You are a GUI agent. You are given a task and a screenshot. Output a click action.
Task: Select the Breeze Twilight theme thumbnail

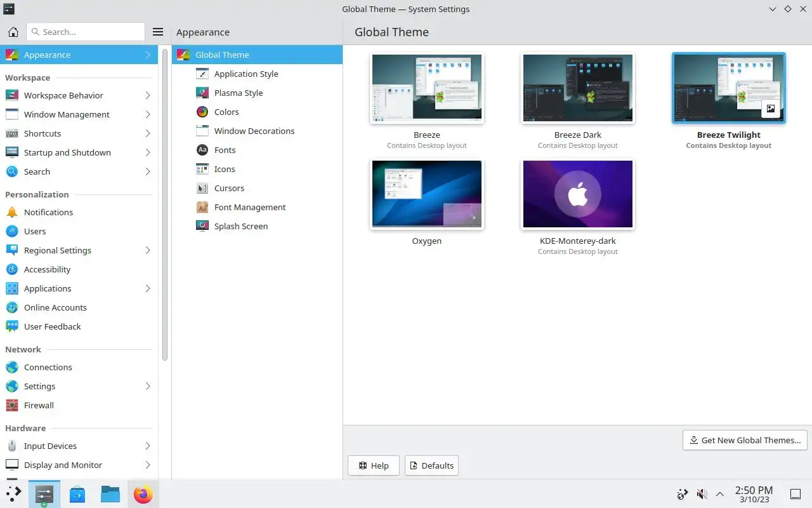tap(729, 88)
